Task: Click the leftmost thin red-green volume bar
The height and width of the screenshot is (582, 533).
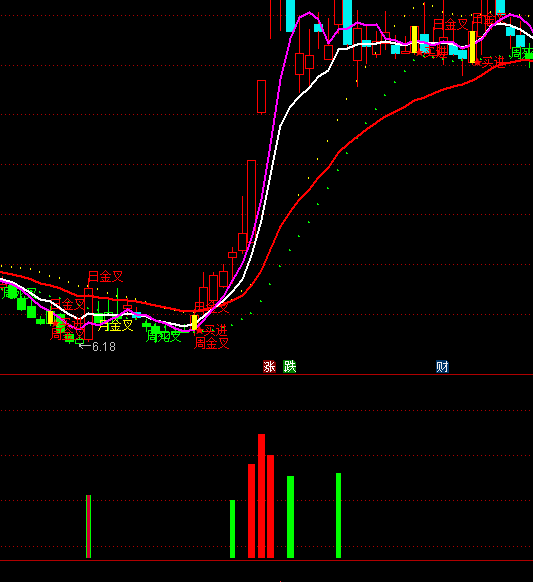Action: (x=88, y=526)
